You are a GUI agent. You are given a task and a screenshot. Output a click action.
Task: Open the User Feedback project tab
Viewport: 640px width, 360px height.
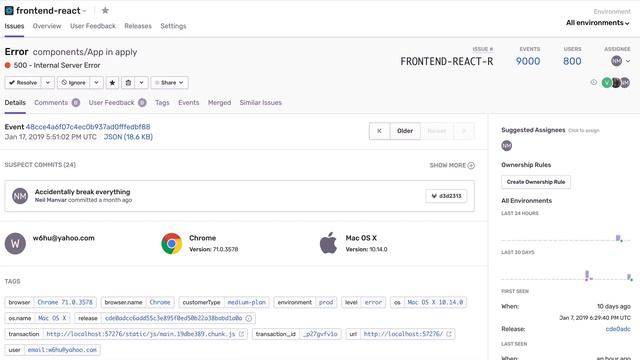point(93,26)
